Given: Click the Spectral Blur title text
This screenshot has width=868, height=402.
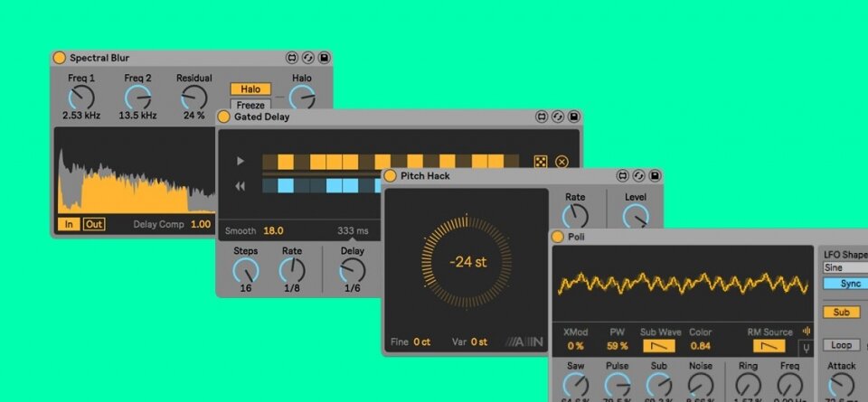Looking at the screenshot, I should click(99, 58).
